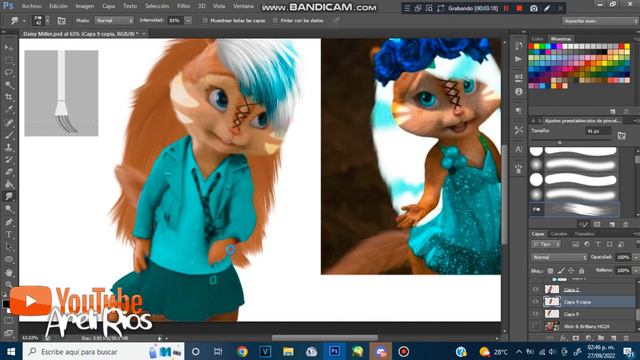Image resolution: width=640 pixels, height=360 pixels.
Task: Pause the Bandicam recording
Action: click(506, 8)
